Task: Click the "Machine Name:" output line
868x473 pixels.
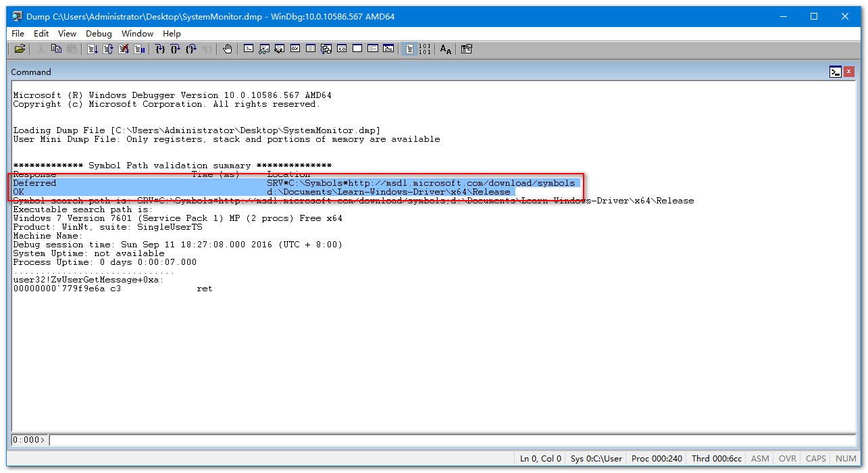Action: [x=48, y=236]
